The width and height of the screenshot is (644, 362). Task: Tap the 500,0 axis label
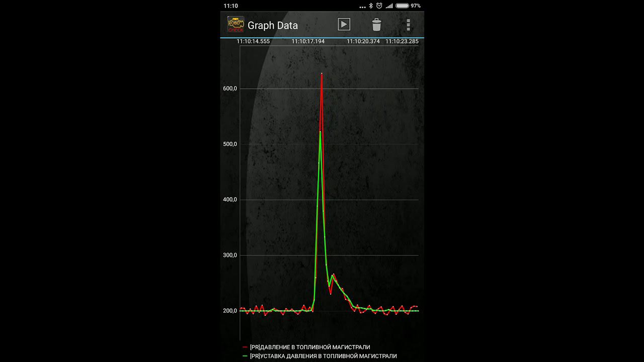[x=229, y=144]
